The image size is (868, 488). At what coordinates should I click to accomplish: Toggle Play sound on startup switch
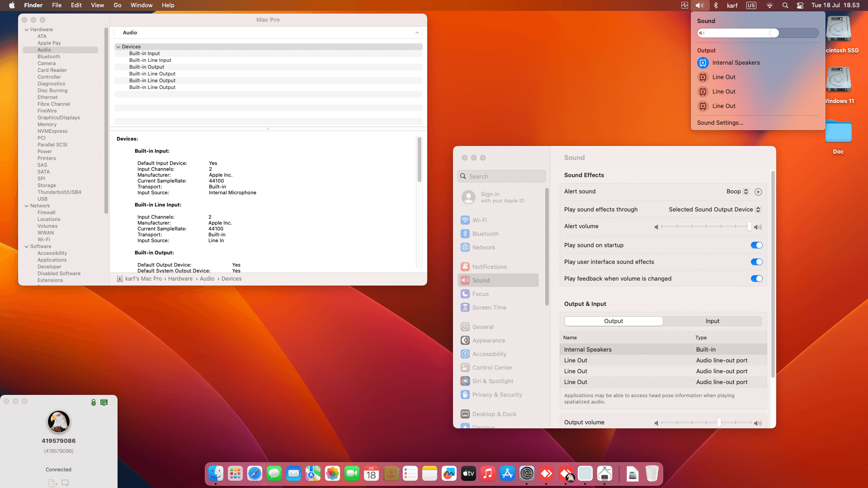[x=756, y=245]
